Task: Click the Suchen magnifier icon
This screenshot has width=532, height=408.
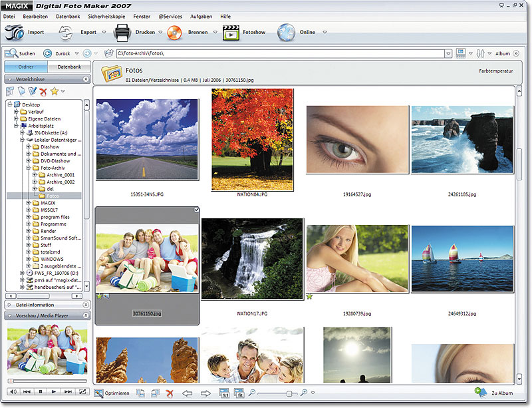Action: [x=11, y=53]
